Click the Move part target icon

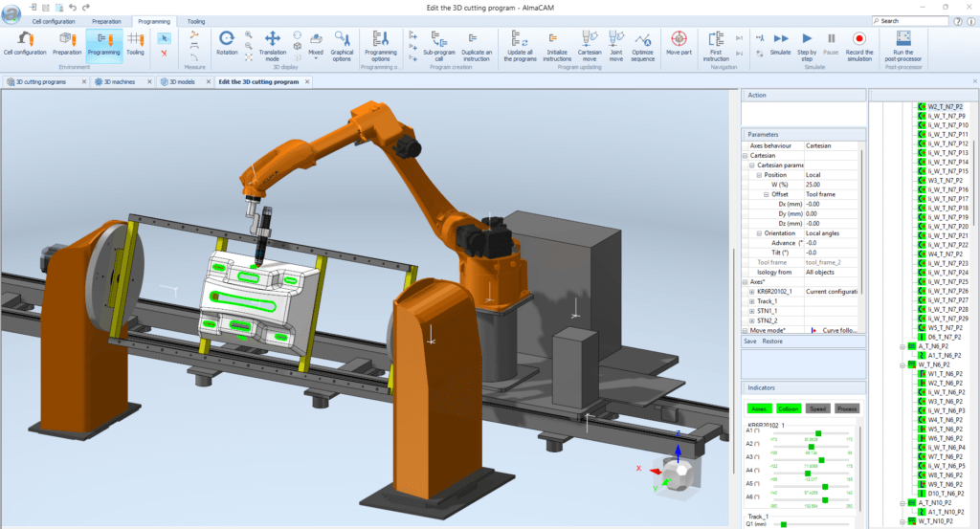coord(679,40)
